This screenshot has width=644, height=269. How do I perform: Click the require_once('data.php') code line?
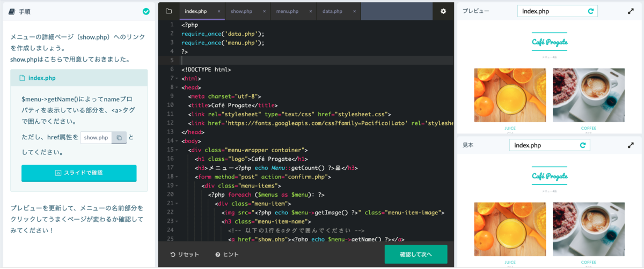point(223,34)
